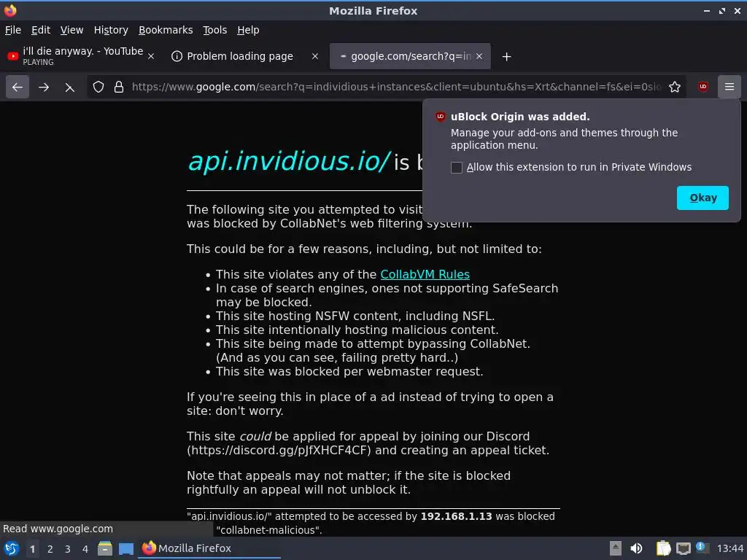Viewport: 747px width, 560px height.
Task: Open the tracking protection shield
Action: [x=98, y=87]
